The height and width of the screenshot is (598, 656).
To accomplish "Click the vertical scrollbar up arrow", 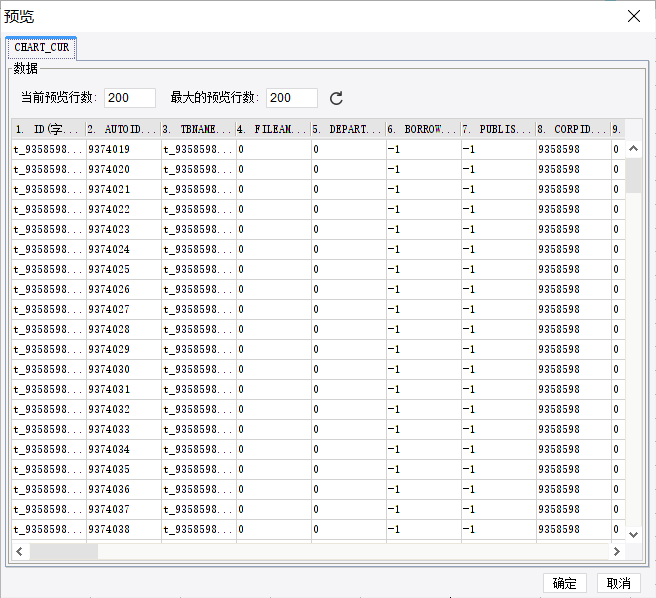I will 633,149.
